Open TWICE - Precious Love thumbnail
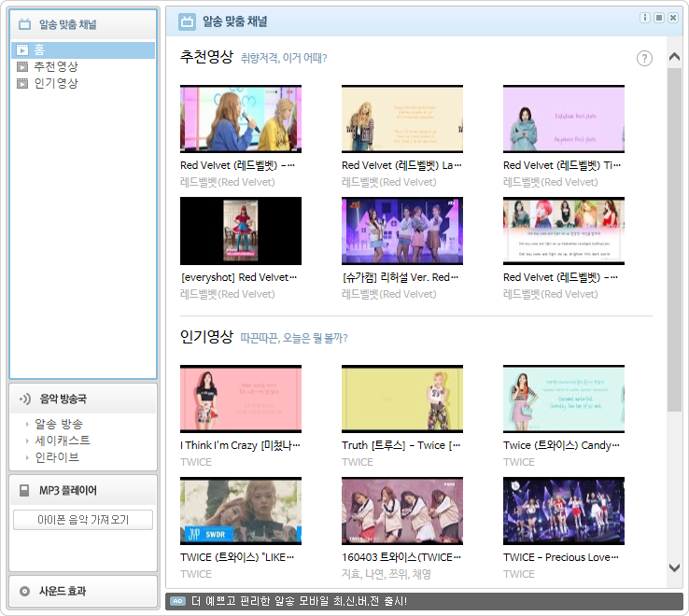 click(564, 511)
